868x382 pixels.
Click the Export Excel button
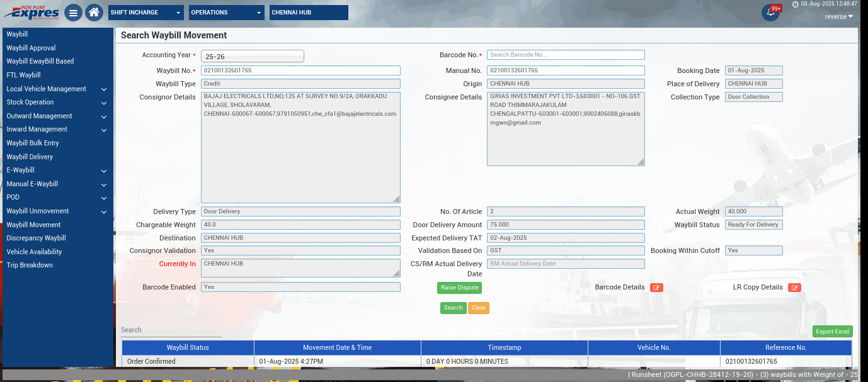click(x=832, y=332)
